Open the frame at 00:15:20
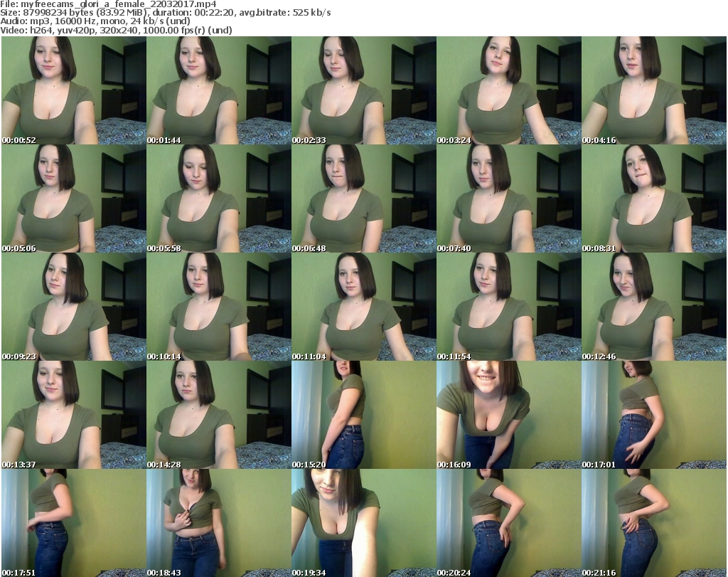The image size is (728, 577). [x=364, y=415]
